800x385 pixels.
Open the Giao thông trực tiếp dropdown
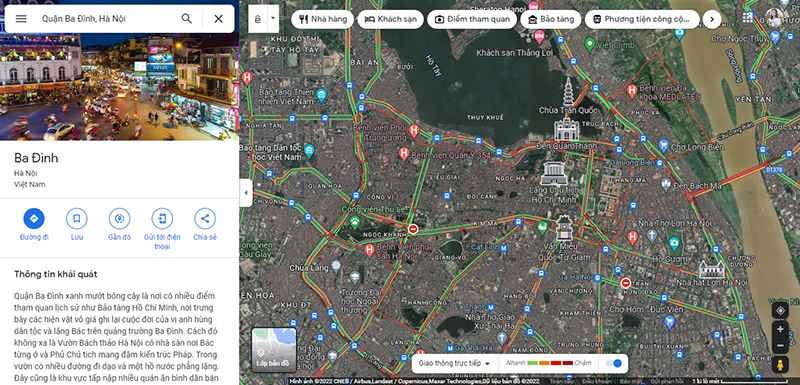pyautogui.click(x=454, y=363)
